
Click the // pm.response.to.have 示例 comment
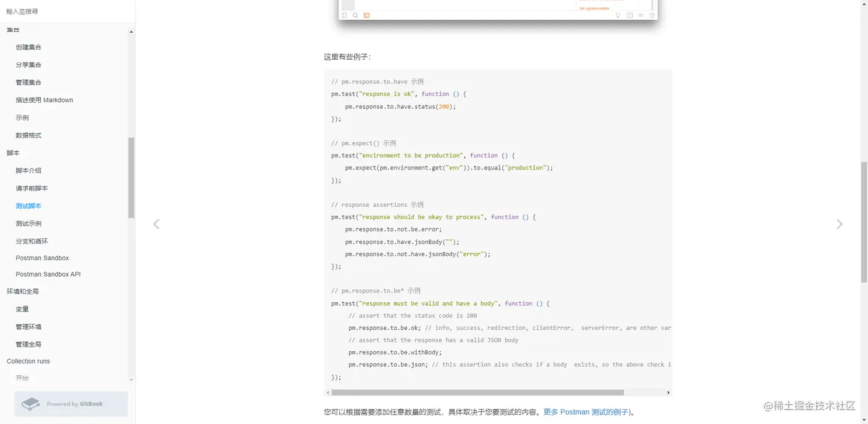pos(377,82)
